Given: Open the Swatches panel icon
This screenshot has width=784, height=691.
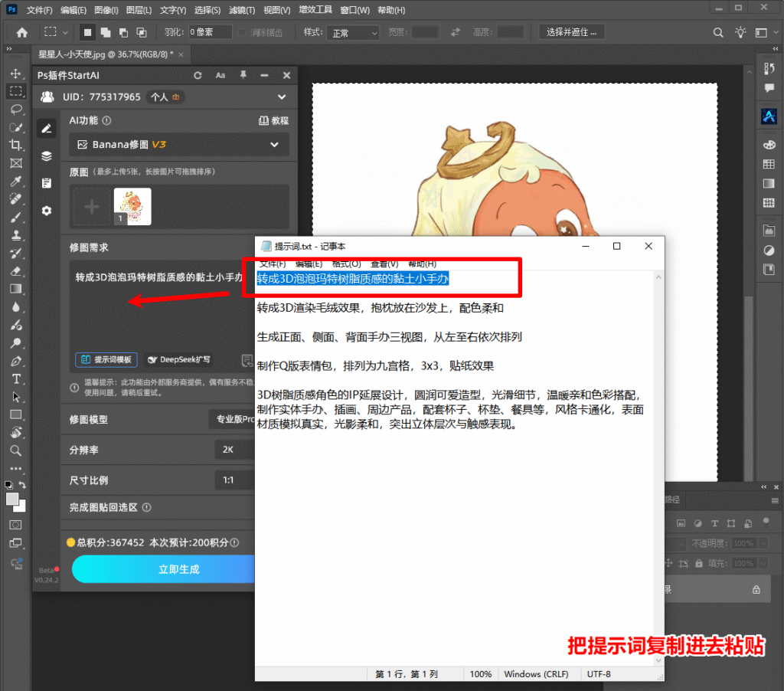Looking at the screenshot, I should point(769,164).
